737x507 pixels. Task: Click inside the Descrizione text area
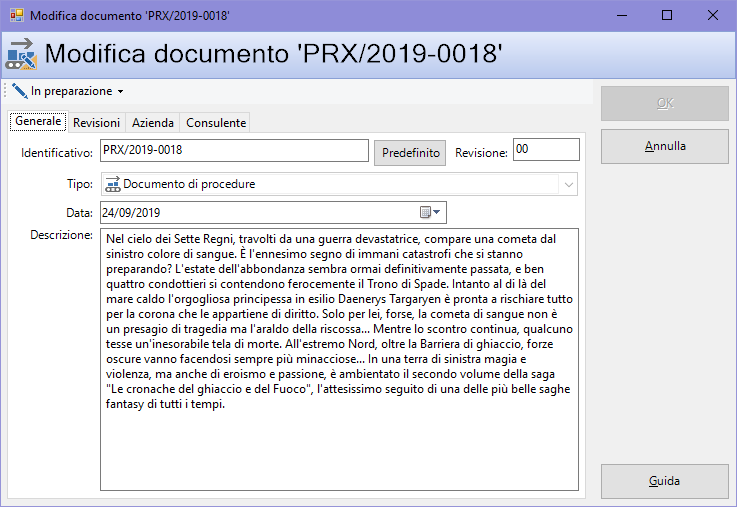point(339,359)
